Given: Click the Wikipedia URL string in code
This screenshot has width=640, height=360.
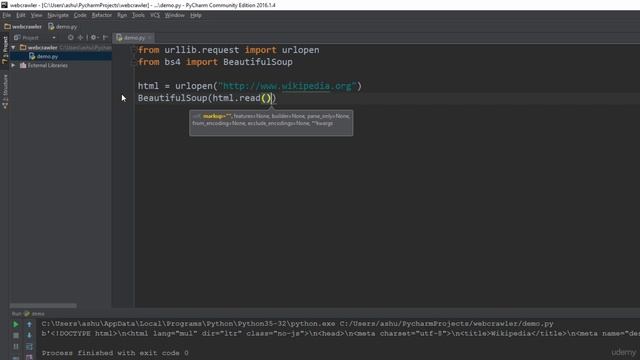Looking at the screenshot, I should (288, 86).
